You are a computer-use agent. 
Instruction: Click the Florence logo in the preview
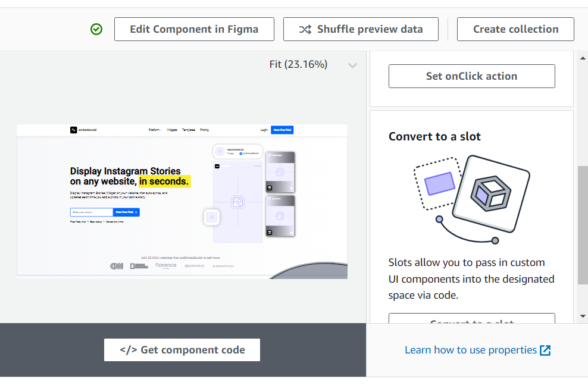pos(165,266)
